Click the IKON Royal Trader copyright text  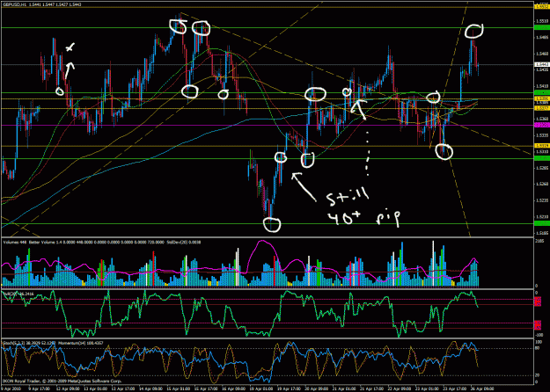pos(62,381)
